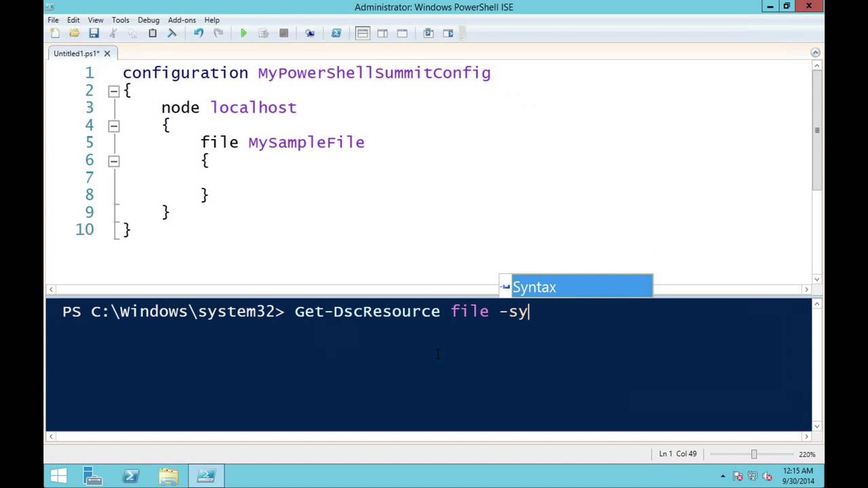Click localhost on line 3
Image resolution: width=868 pixels, height=488 pixels.
click(x=253, y=107)
